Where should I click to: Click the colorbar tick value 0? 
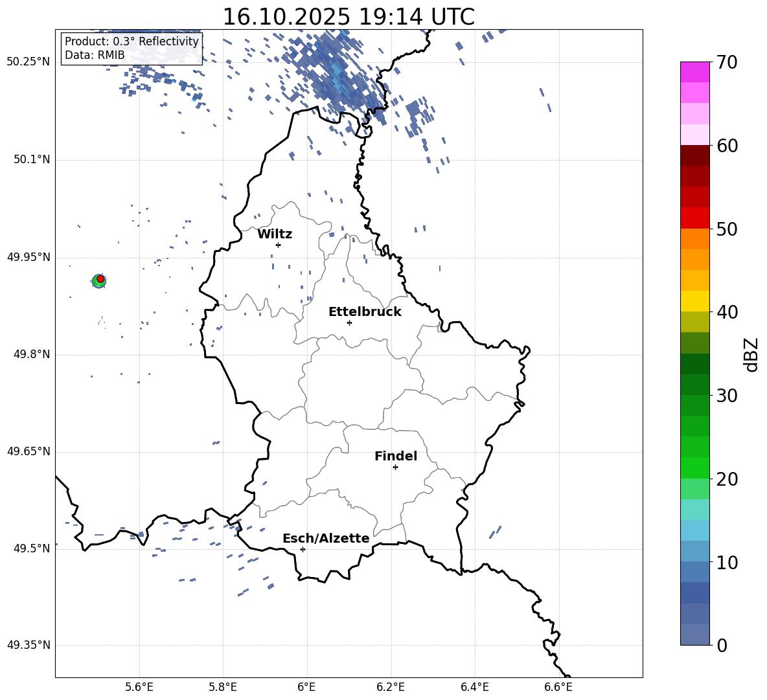click(722, 645)
